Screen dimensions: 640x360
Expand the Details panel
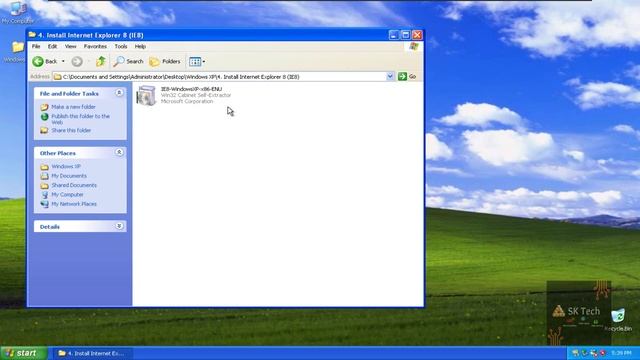click(x=119, y=226)
